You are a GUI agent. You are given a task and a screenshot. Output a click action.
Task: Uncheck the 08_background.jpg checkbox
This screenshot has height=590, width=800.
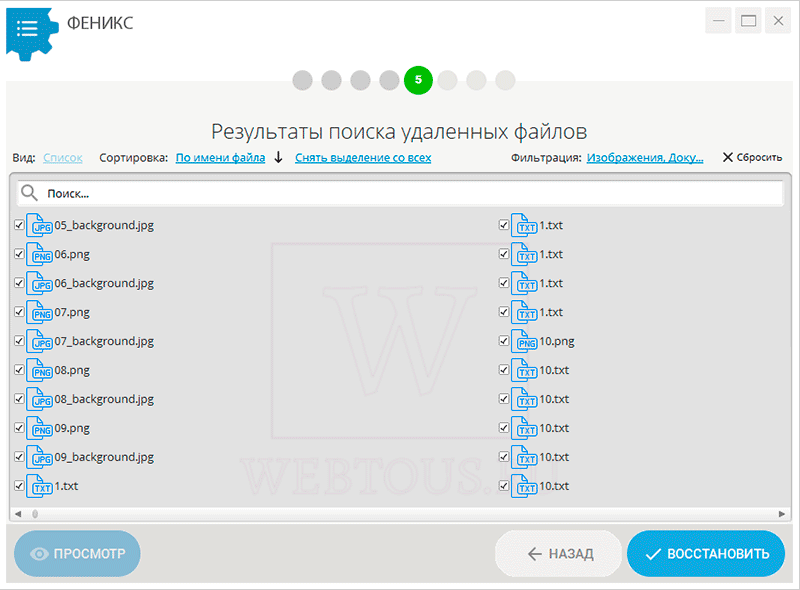click(x=19, y=399)
